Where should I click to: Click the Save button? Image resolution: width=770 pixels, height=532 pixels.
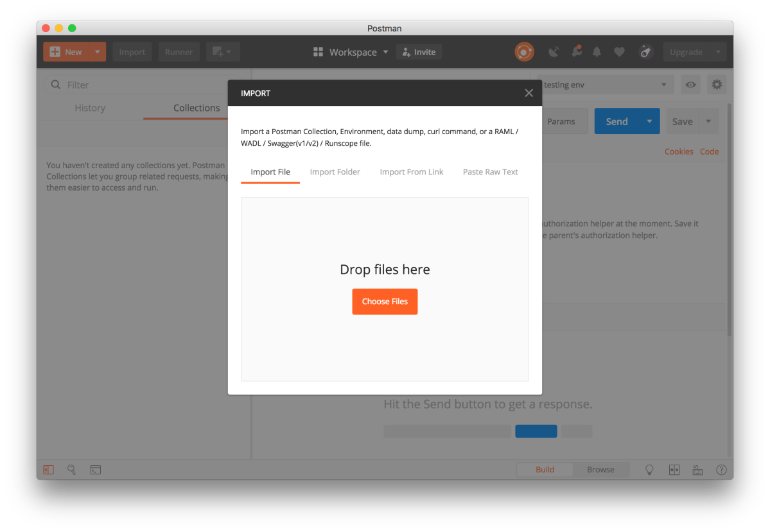682,122
